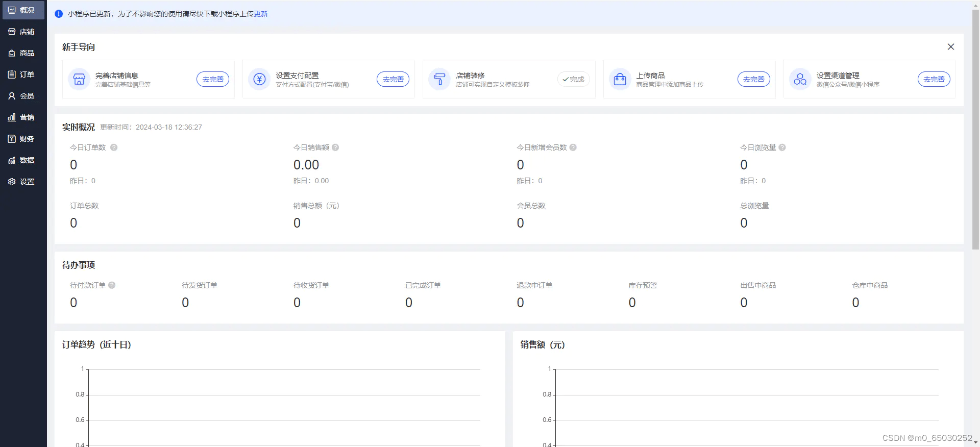Click the shopping bag icon for 上传商品
This screenshot has height=447, width=980.
pyautogui.click(x=620, y=79)
